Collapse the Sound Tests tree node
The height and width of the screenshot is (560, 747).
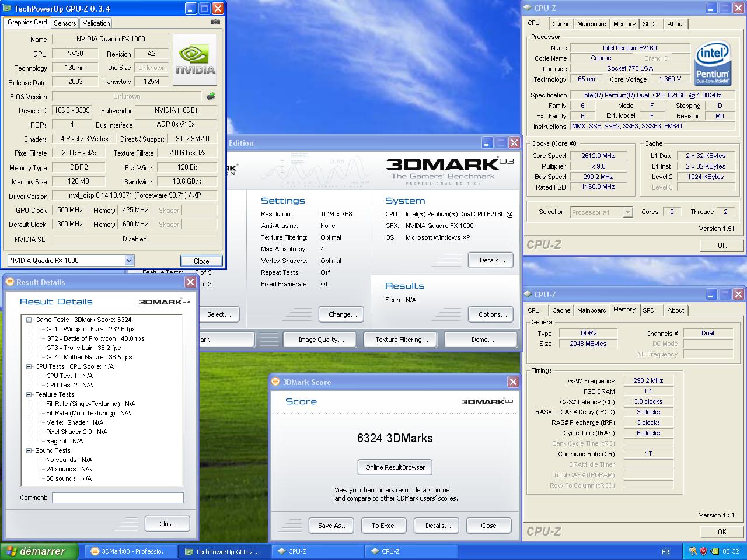pos(29,450)
